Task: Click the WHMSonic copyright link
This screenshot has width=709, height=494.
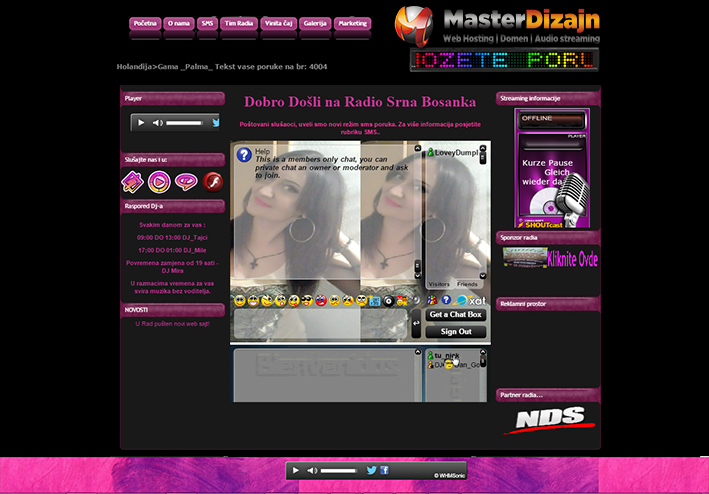Action: click(x=449, y=475)
